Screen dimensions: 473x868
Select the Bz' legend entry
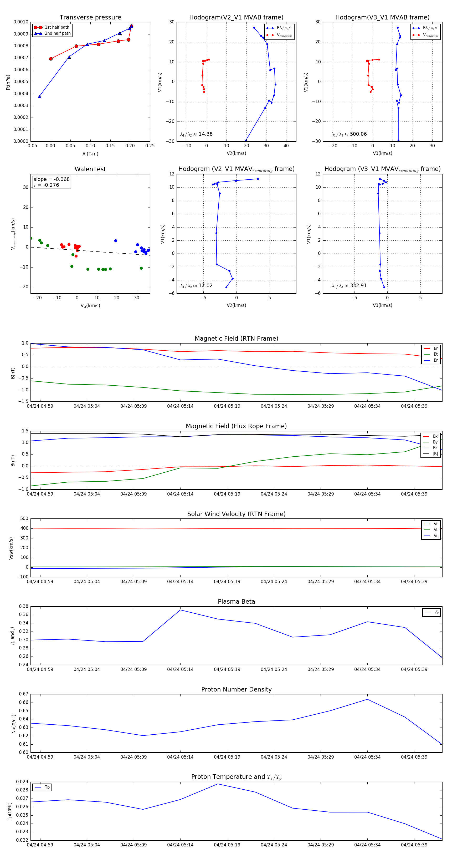tap(431, 448)
